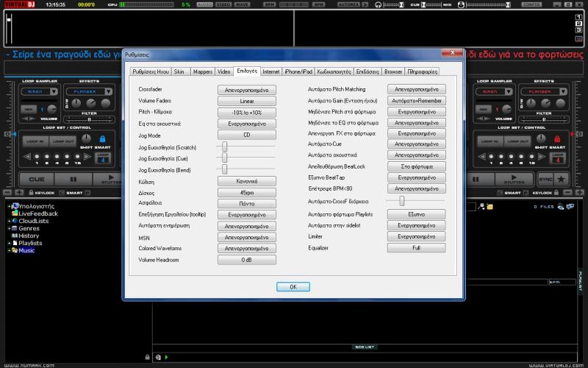588x368 pixels.
Task: Click the left deck sampler REC button
Action: 29,109
